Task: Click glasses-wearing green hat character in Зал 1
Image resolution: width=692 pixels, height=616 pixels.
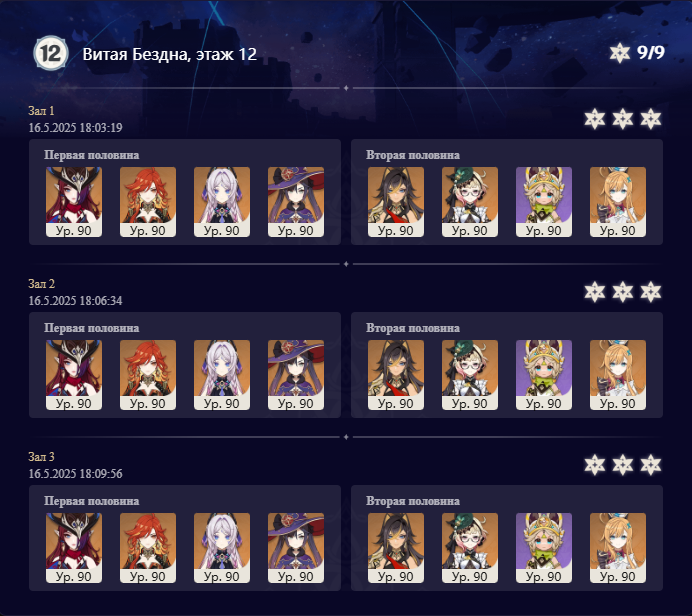Action: click(470, 202)
